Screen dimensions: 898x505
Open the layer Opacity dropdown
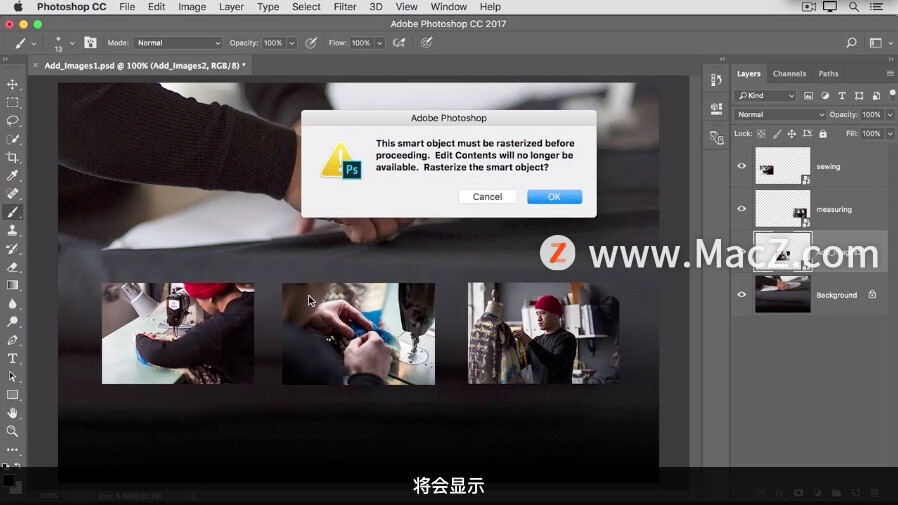coord(890,115)
